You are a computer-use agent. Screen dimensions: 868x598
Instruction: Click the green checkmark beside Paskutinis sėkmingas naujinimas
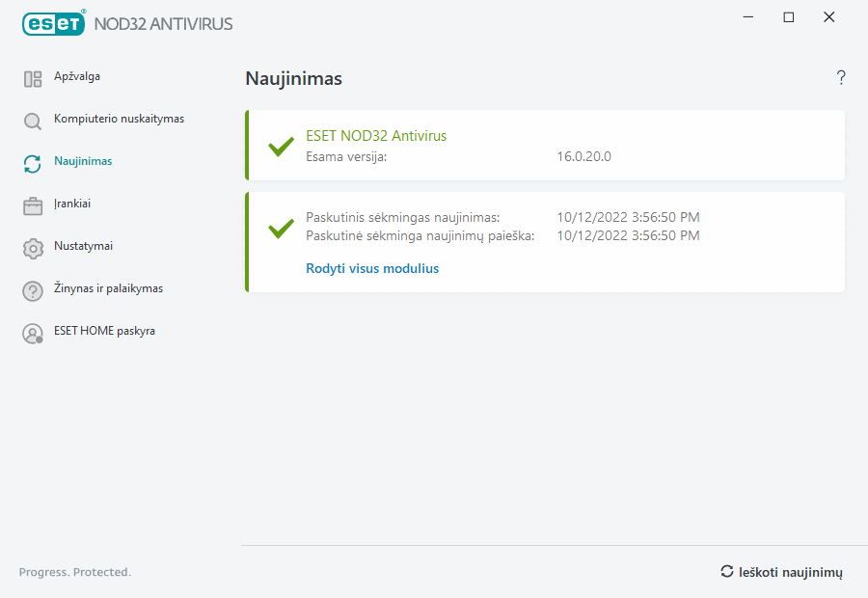point(281,228)
